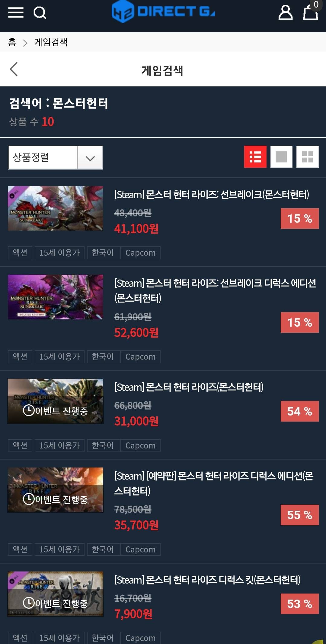
Task: Click the 게임검색 breadcrumb item
Action: click(51, 42)
